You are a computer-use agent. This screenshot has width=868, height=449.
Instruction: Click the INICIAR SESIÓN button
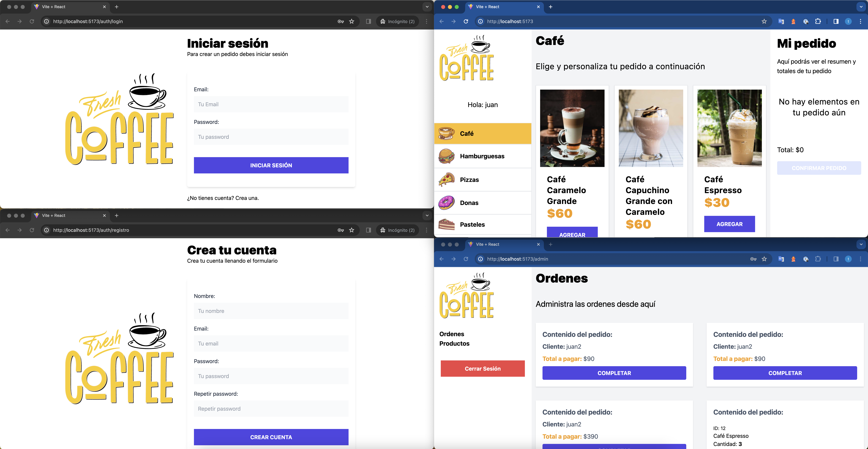pos(271,165)
